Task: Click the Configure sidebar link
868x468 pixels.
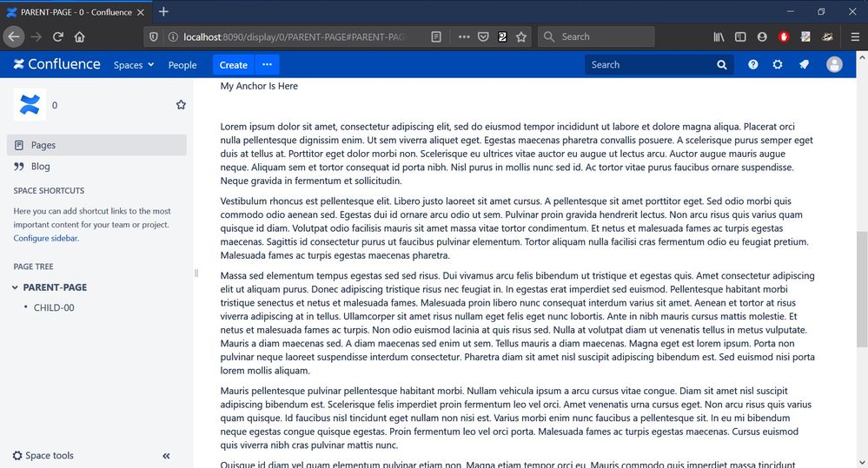Action: (46, 238)
